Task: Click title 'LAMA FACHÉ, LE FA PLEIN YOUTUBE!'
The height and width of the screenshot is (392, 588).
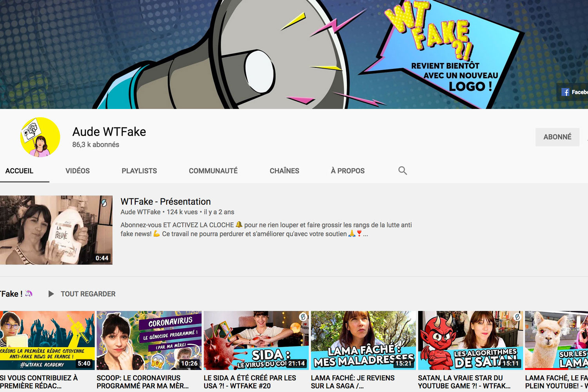Action: click(557, 382)
